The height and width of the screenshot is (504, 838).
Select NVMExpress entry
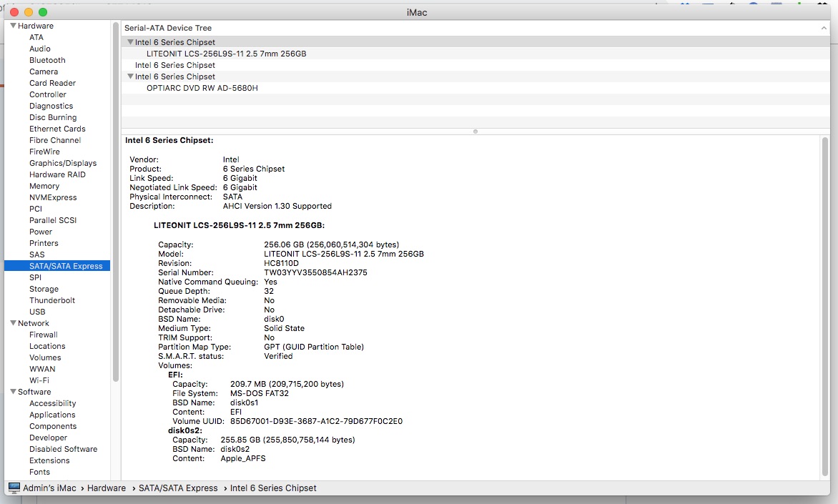tap(53, 197)
